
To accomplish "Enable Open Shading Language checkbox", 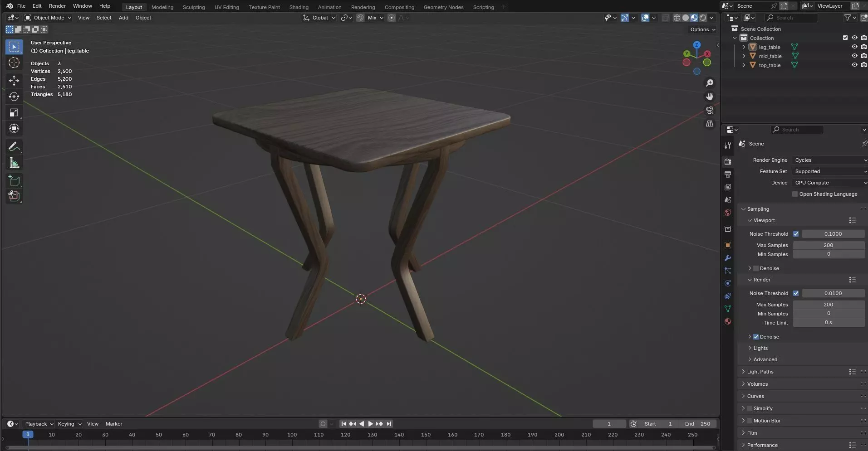I will [795, 194].
